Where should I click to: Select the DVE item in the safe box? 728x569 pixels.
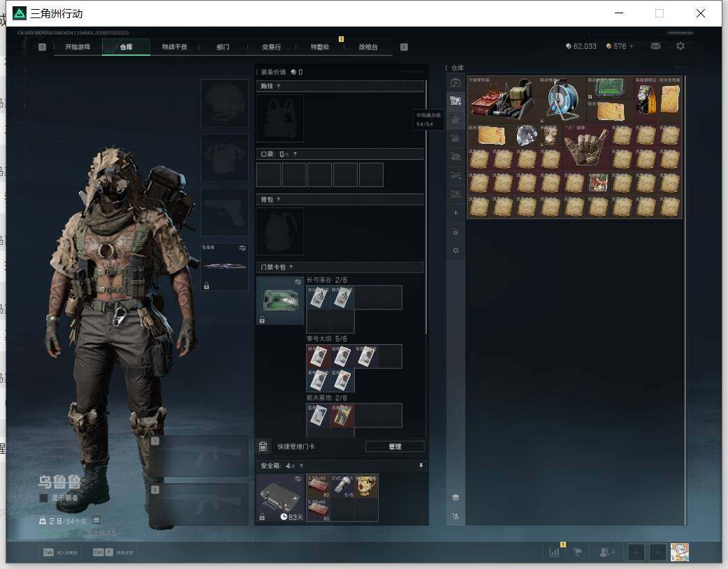click(342, 486)
